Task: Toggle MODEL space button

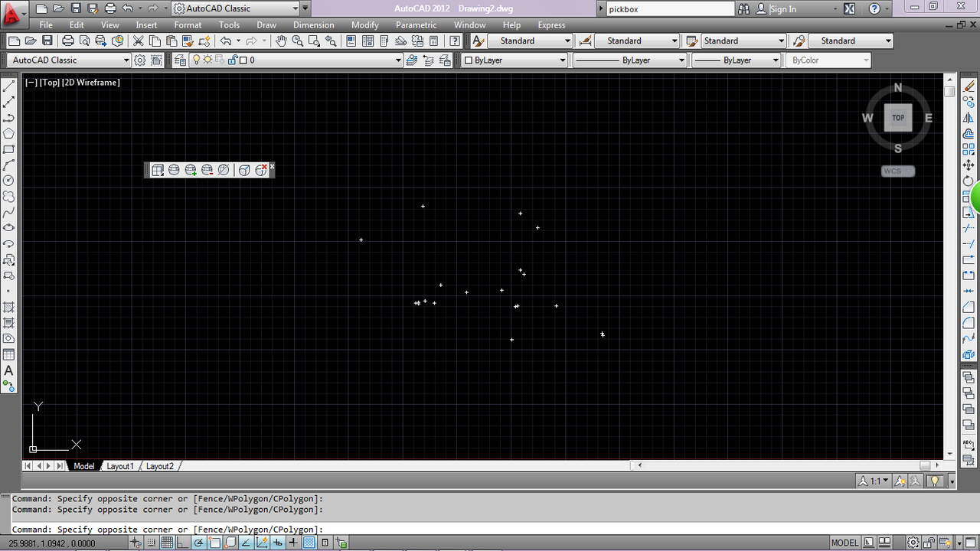Action: pyautogui.click(x=845, y=543)
